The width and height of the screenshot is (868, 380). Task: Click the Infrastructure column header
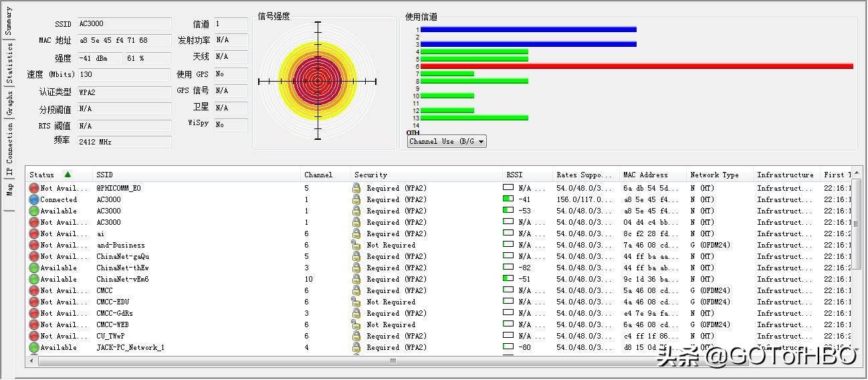pyautogui.click(x=787, y=175)
